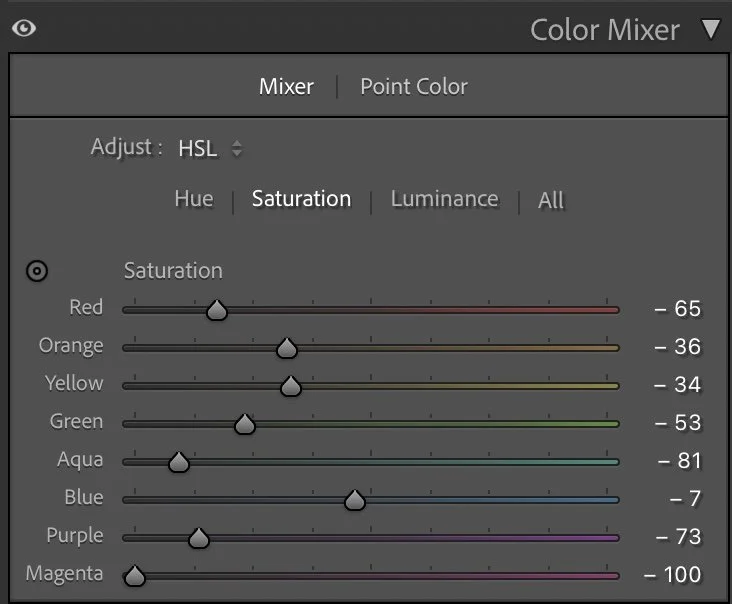The image size is (732, 604).
Task: Open the Adjust HSL dropdown
Action: click(x=210, y=149)
